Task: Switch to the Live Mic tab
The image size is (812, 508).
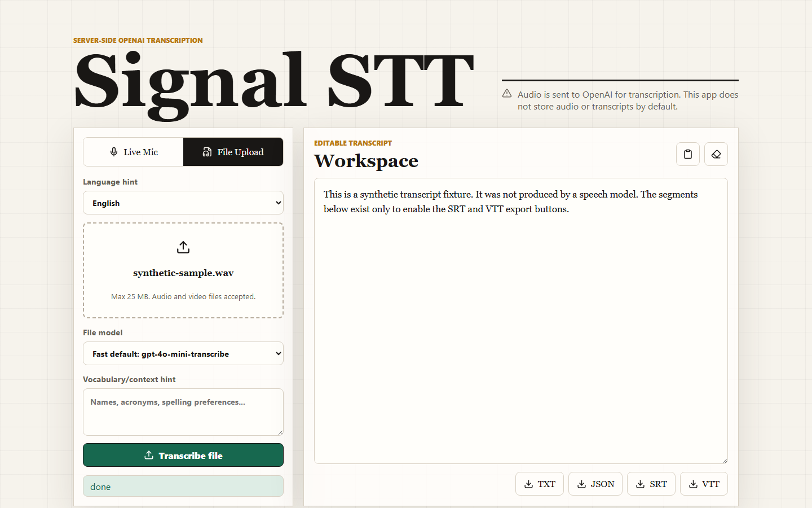Action: point(134,152)
